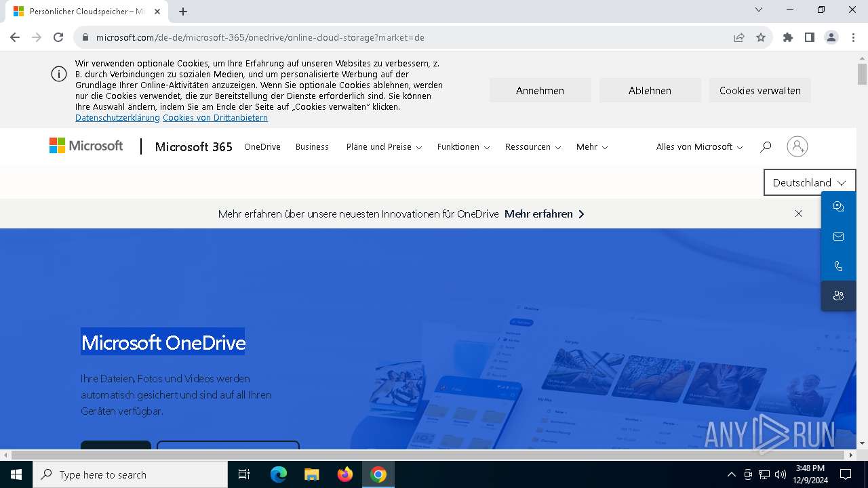Sign in using the account avatar icon
868x488 pixels.
[x=797, y=146]
